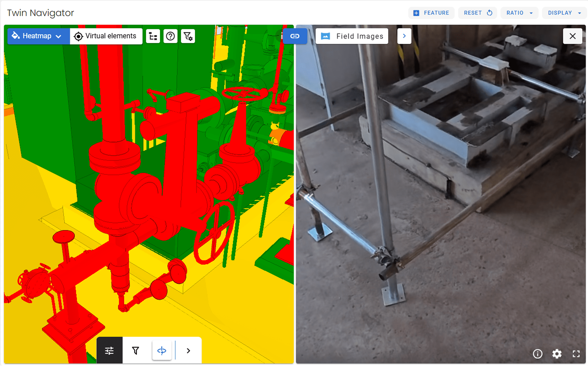Open the model tree hierarchy icon
588x366 pixels.
tap(153, 36)
